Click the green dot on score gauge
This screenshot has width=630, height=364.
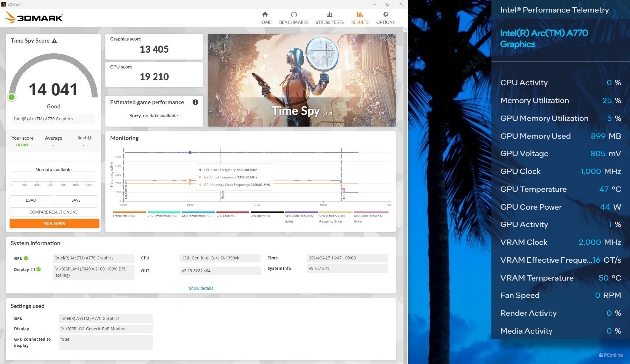(12, 97)
